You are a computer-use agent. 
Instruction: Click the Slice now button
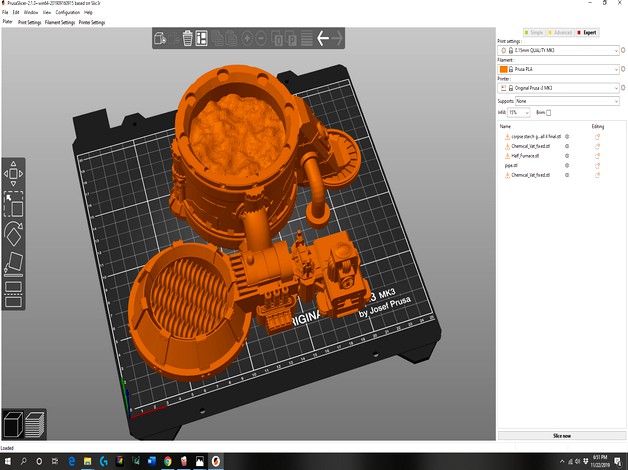click(562, 436)
